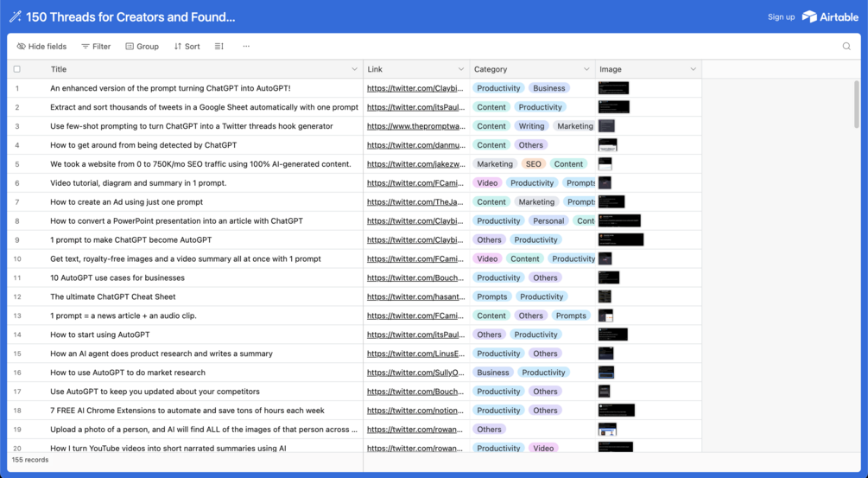Select '10 AutoGPT use cases for businesses' title
The image size is (868, 478).
click(117, 278)
